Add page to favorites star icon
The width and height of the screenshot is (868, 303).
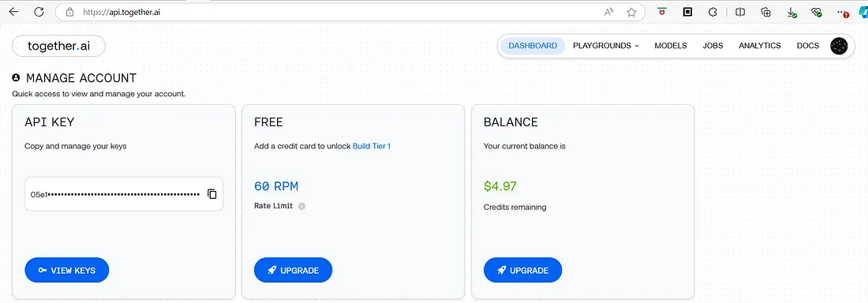631,12
